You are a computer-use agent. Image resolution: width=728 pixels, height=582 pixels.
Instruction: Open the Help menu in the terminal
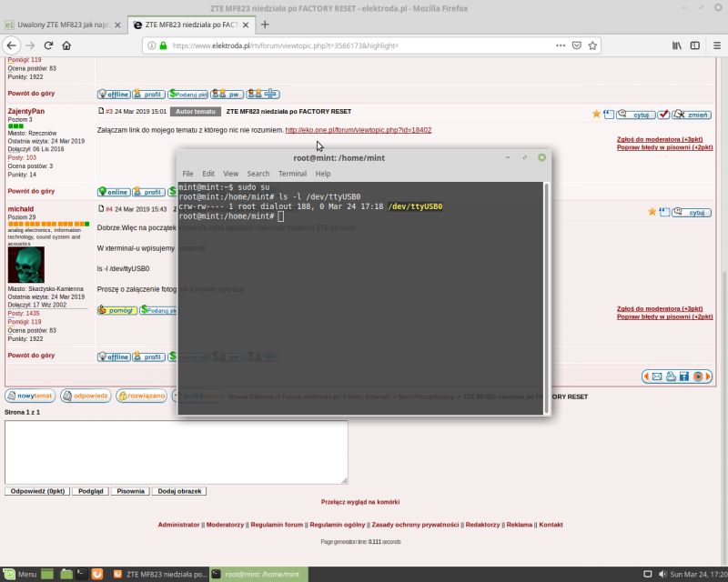[x=323, y=174]
